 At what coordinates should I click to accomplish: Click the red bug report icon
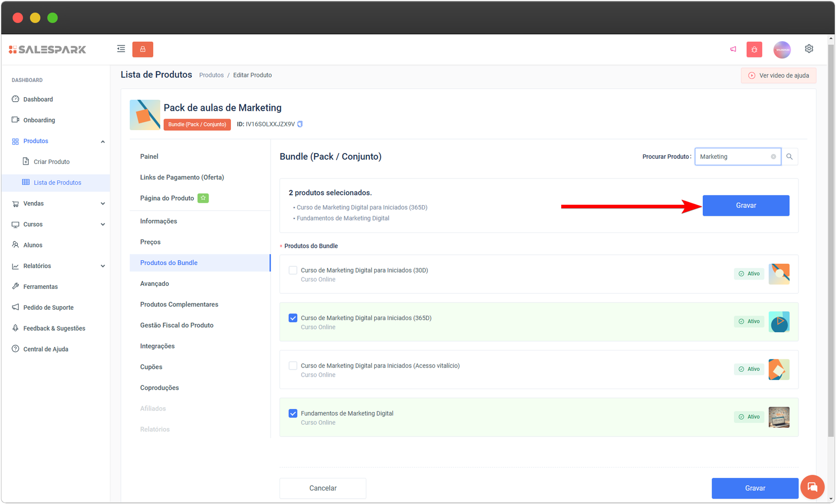click(754, 50)
